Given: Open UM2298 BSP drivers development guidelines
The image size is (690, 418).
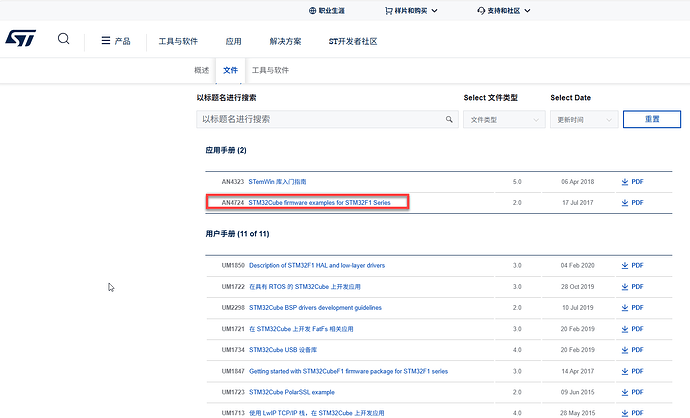Looking at the screenshot, I should click(315, 308).
